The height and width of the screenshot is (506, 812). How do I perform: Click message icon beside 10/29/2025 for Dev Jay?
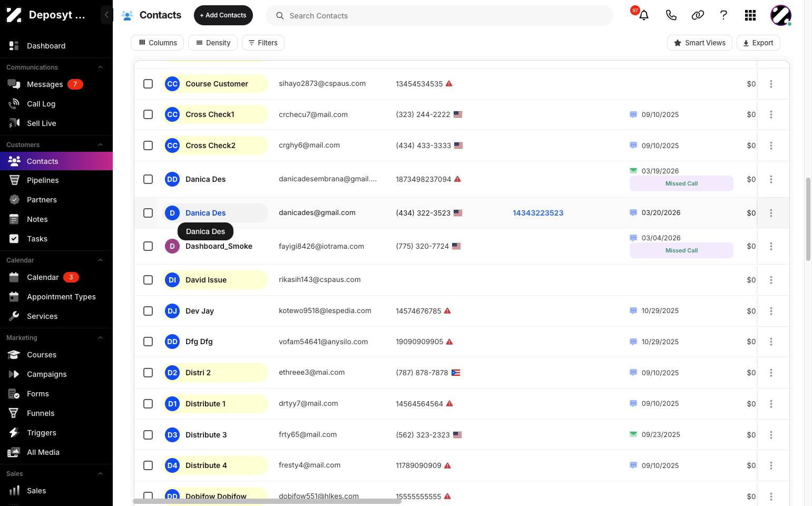click(x=633, y=311)
